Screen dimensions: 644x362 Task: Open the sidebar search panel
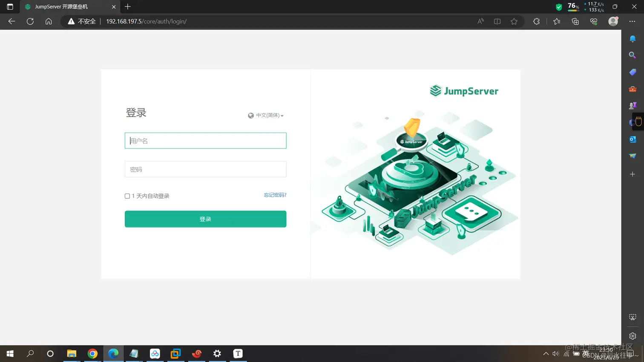click(632, 55)
